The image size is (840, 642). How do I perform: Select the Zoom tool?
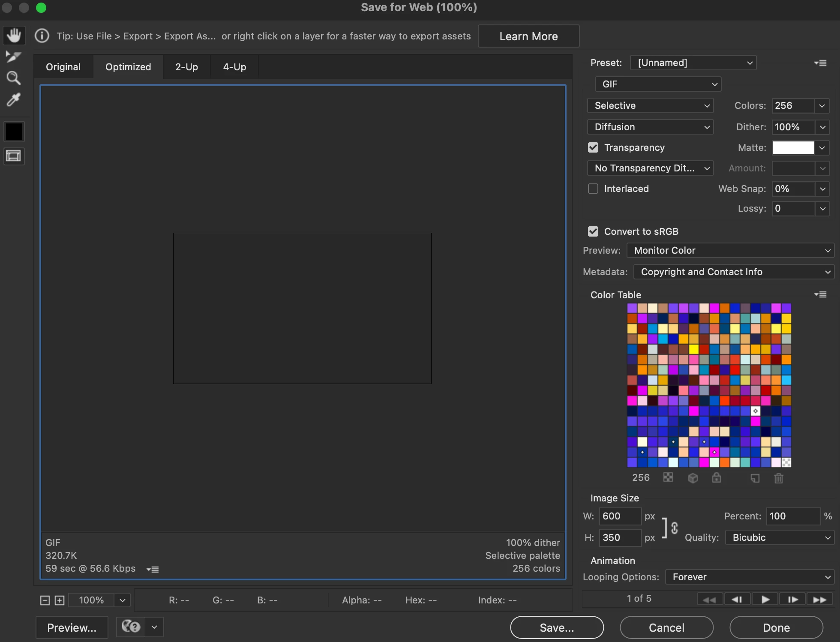(13, 78)
